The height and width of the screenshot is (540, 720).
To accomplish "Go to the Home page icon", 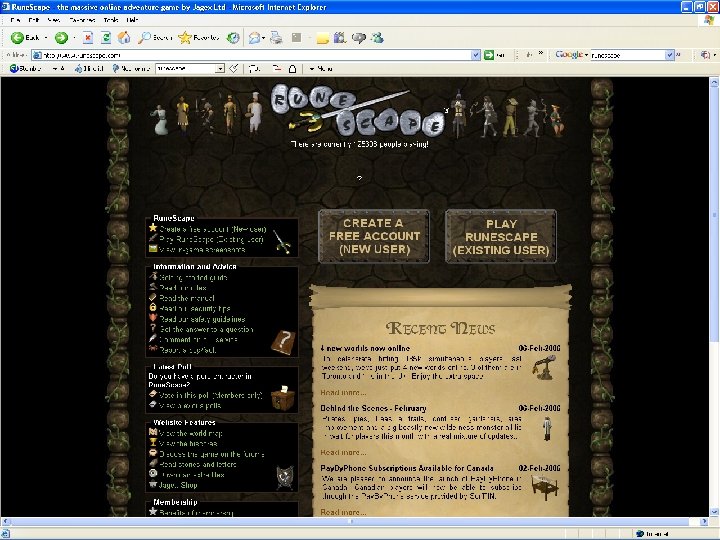I will coord(124,38).
